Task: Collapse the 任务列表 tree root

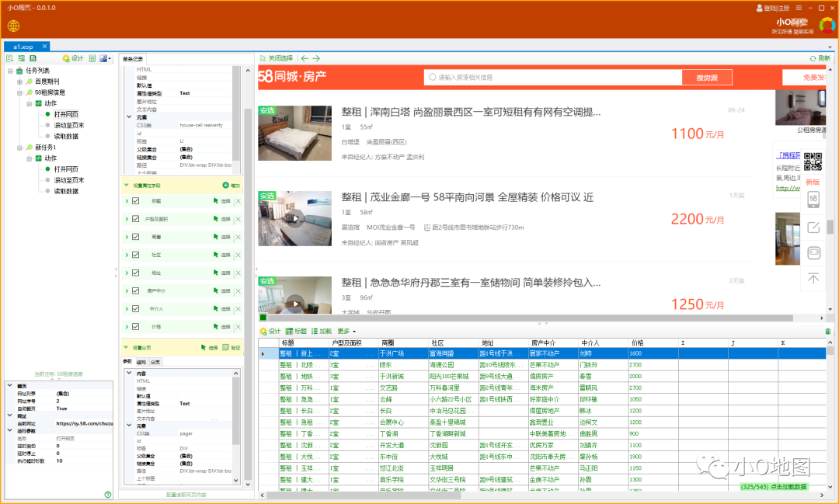Action: pyautogui.click(x=10, y=71)
